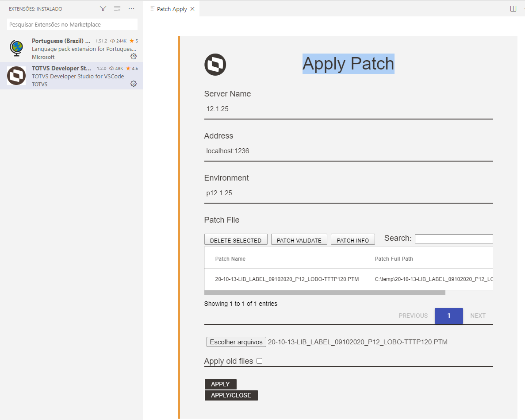
Task: Open manage gear for TOTVS Developer Studio
Action: tap(134, 84)
